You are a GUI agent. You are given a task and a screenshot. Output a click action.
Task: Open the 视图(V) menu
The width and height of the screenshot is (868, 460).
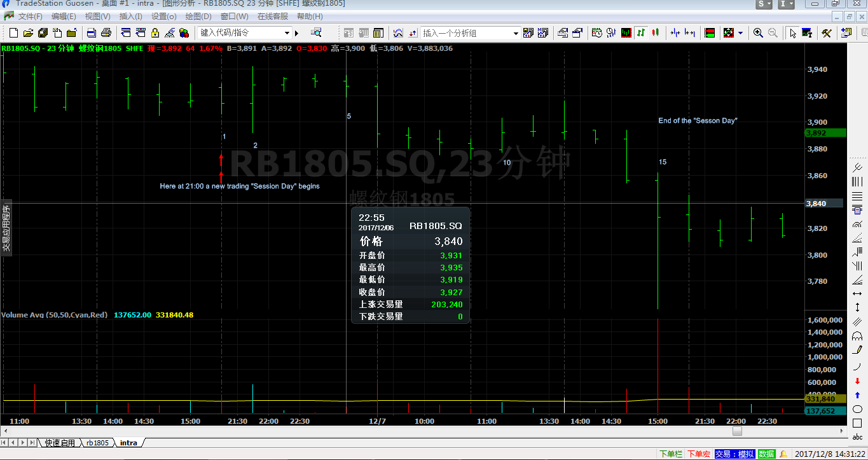(97, 17)
